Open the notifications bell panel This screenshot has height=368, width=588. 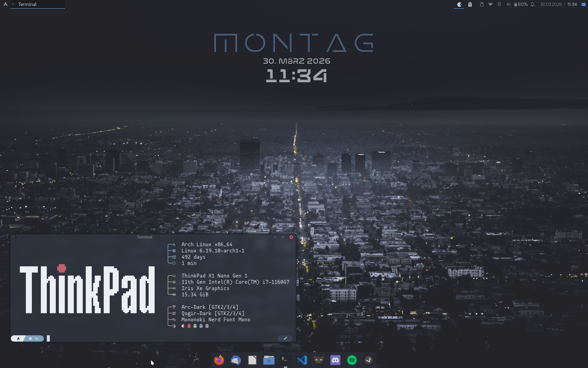tap(533, 4)
